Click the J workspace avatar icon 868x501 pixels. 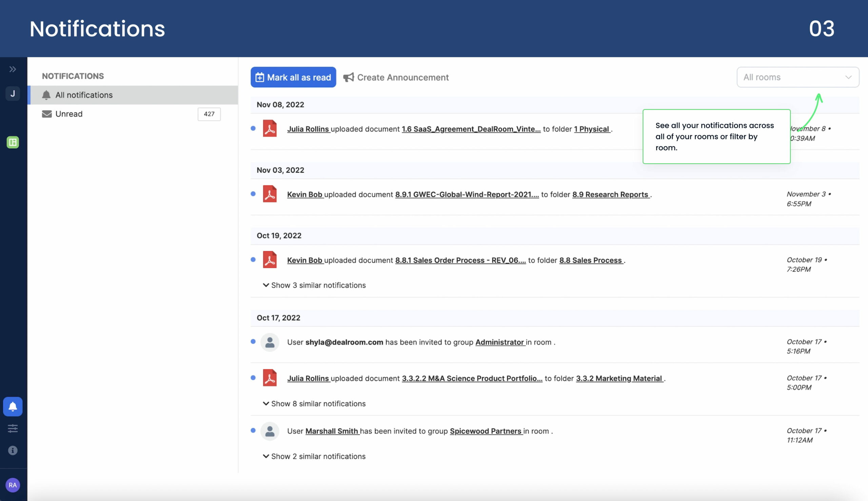click(x=13, y=94)
